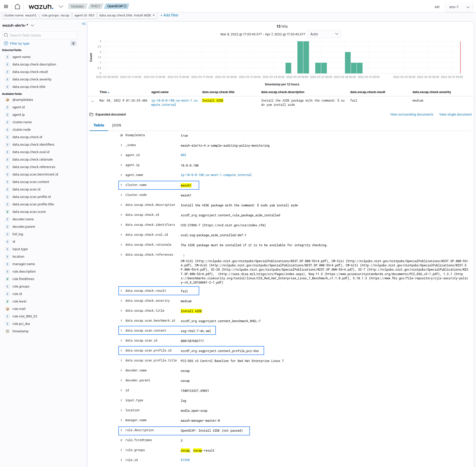Open the Modules breadcrumb

pos(77,6)
